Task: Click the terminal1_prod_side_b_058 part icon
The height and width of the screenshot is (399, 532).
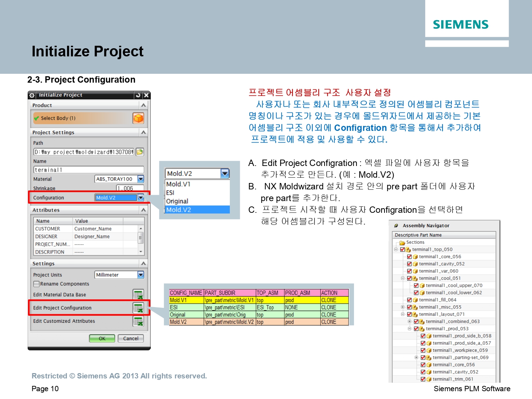Action: click(429, 336)
